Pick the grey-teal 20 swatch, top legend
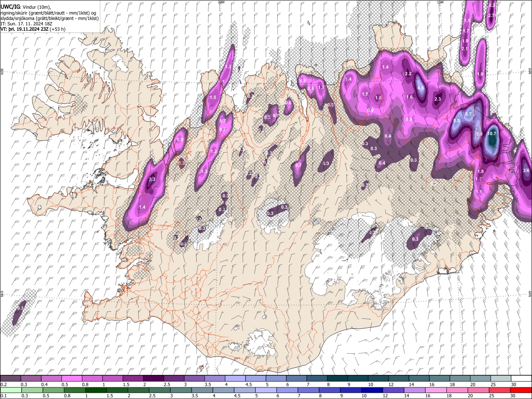532x399 pixels. (480, 379)
